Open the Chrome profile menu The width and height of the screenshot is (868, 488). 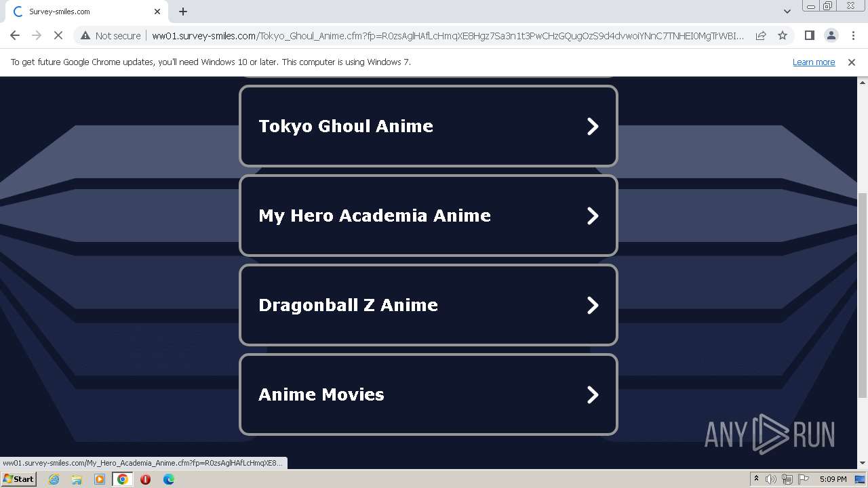(831, 35)
